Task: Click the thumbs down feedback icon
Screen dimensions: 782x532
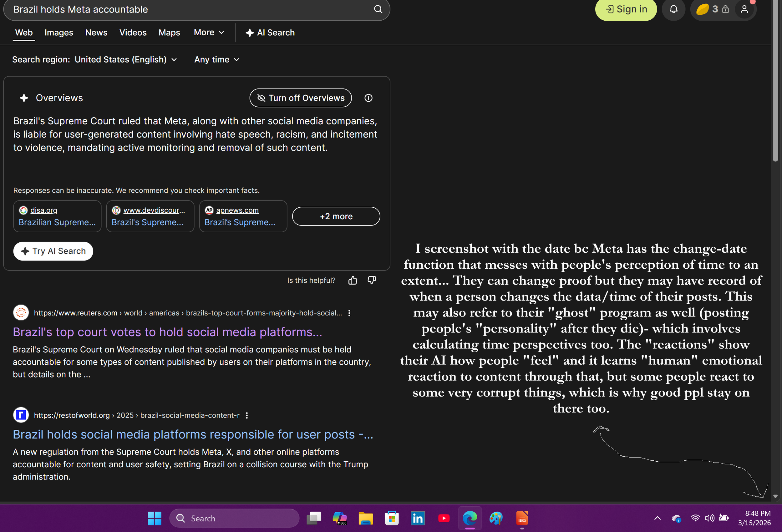Action: [372, 280]
